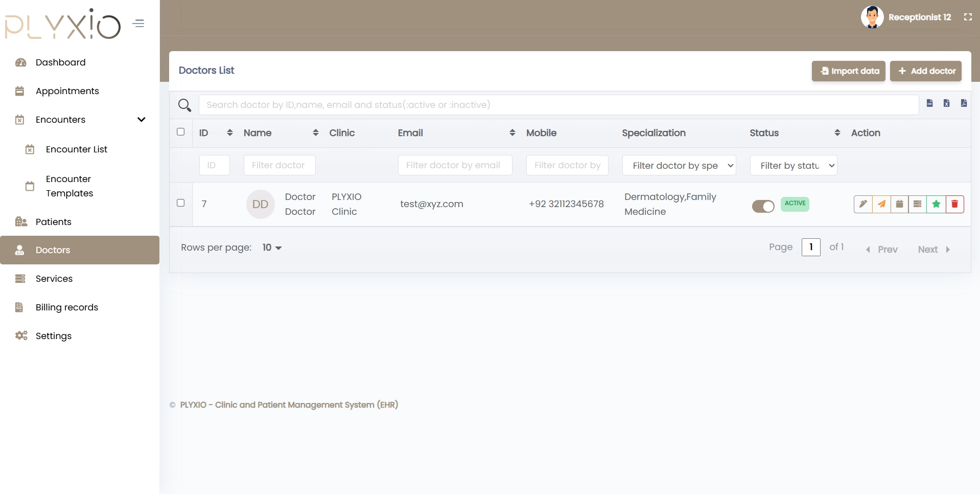This screenshot has width=980, height=494.
Task: Click the main doctor search field
Action: (558, 105)
